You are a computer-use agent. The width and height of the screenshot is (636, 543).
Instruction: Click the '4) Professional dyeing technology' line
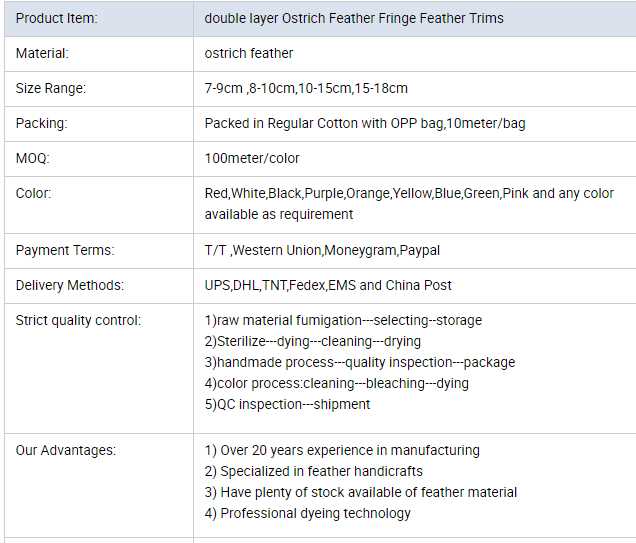click(307, 513)
